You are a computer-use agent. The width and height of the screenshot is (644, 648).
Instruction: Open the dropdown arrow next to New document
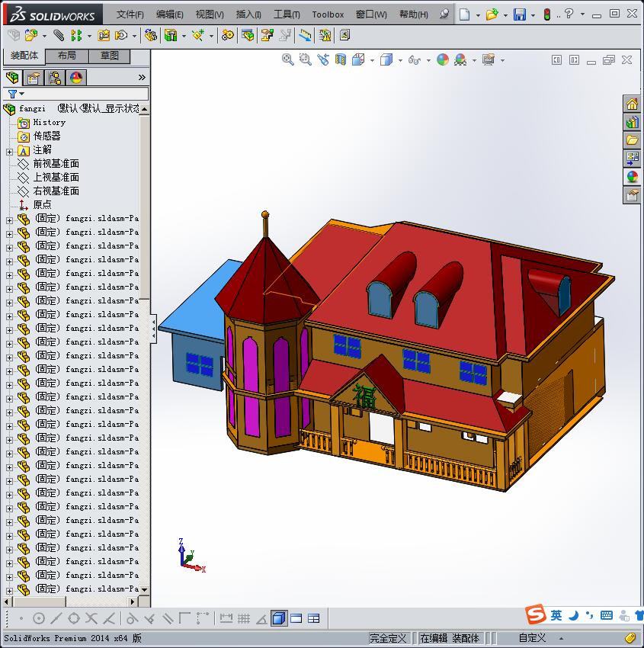pos(478,15)
